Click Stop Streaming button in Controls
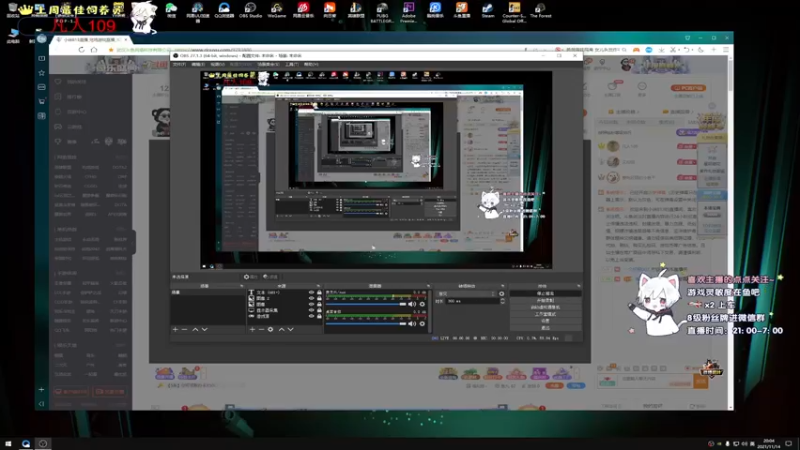The width and height of the screenshot is (800, 450). tap(545, 294)
